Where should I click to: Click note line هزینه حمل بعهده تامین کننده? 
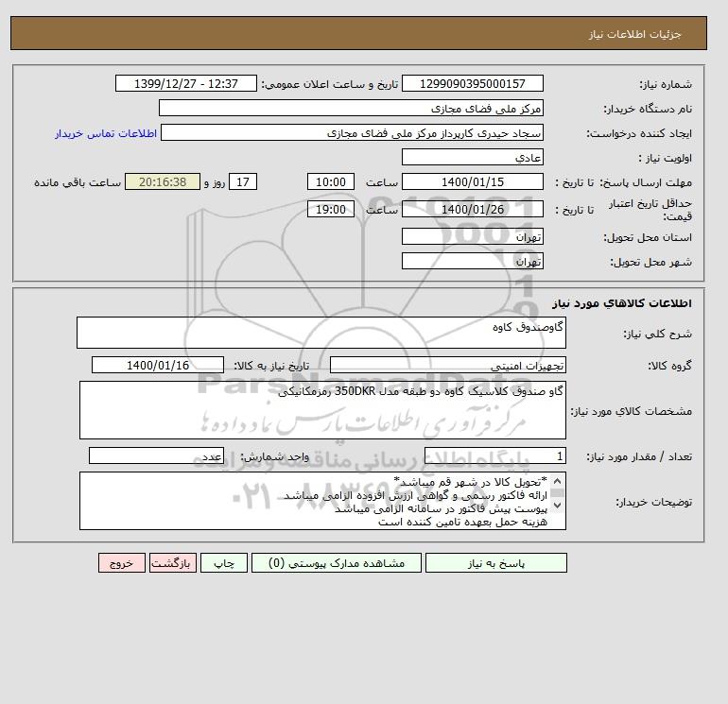tap(462, 522)
